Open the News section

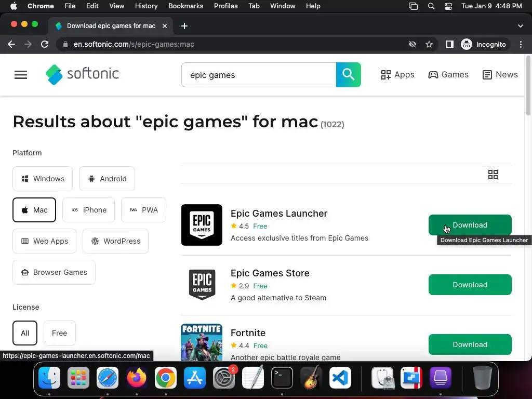click(x=500, y=75)
